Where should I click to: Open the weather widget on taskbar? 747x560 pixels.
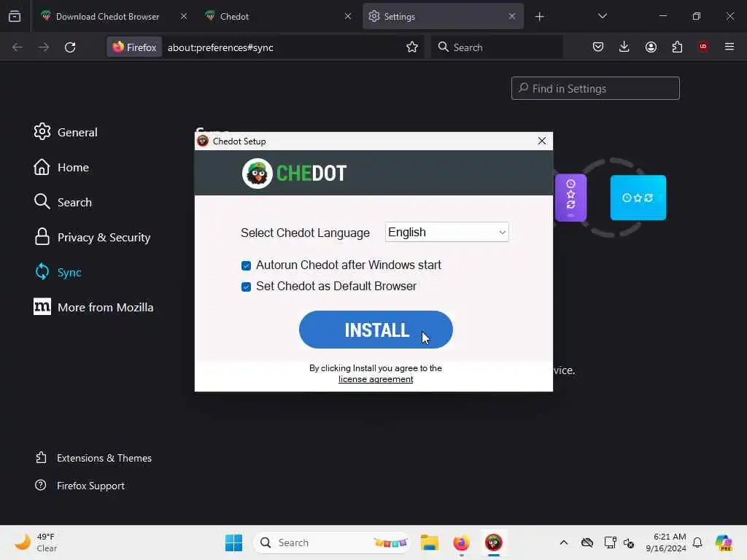(36, 542)
